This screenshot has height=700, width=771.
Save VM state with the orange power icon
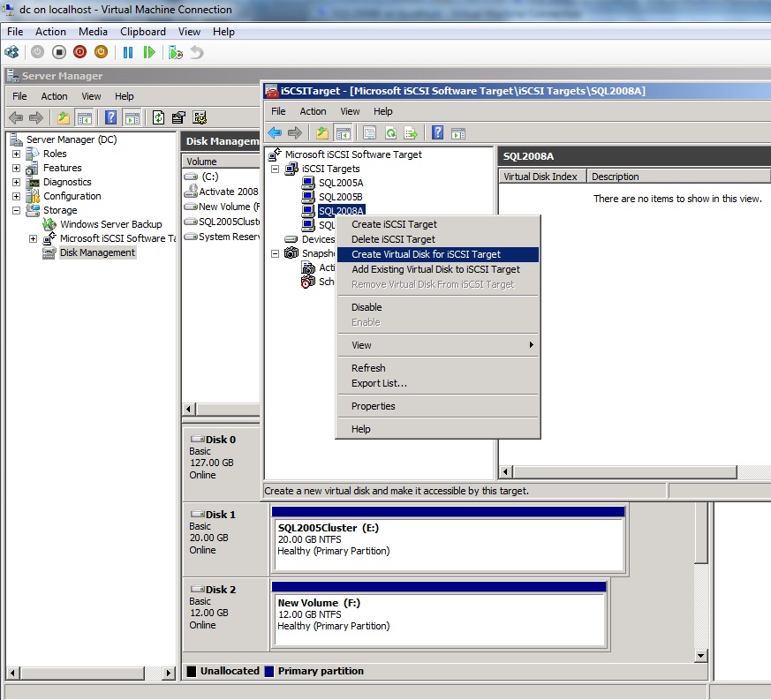[x=101, y=52]
